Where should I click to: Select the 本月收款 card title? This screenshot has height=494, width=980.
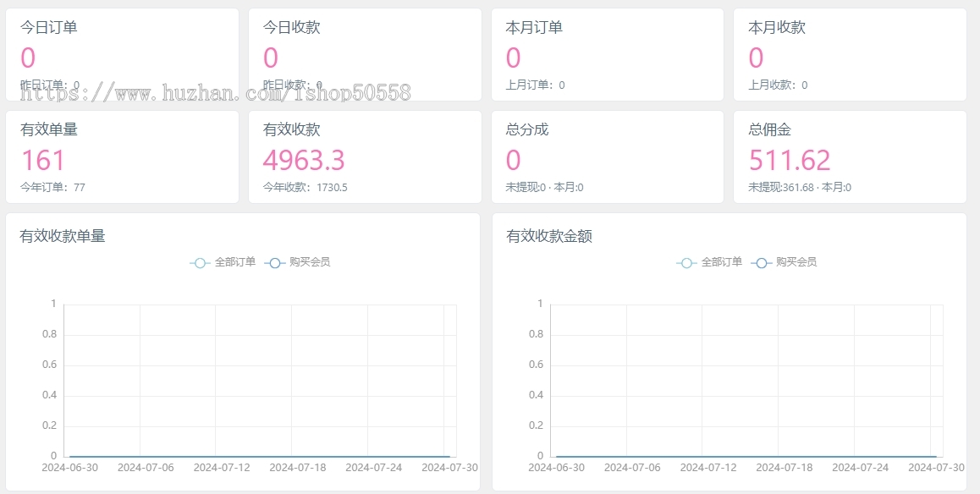click(x=777, y=27)
